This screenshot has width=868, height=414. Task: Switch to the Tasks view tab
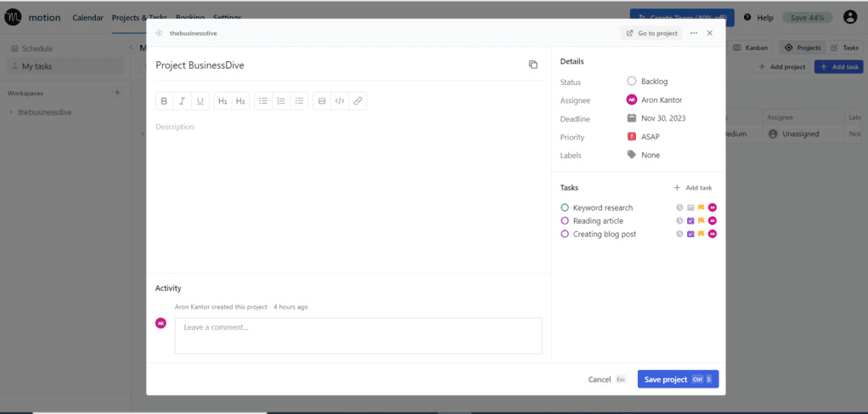845,48
